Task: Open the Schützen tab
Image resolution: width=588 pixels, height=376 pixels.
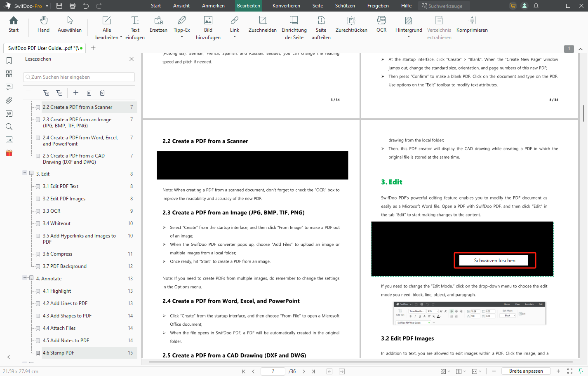Action: [x=345, y=6]
